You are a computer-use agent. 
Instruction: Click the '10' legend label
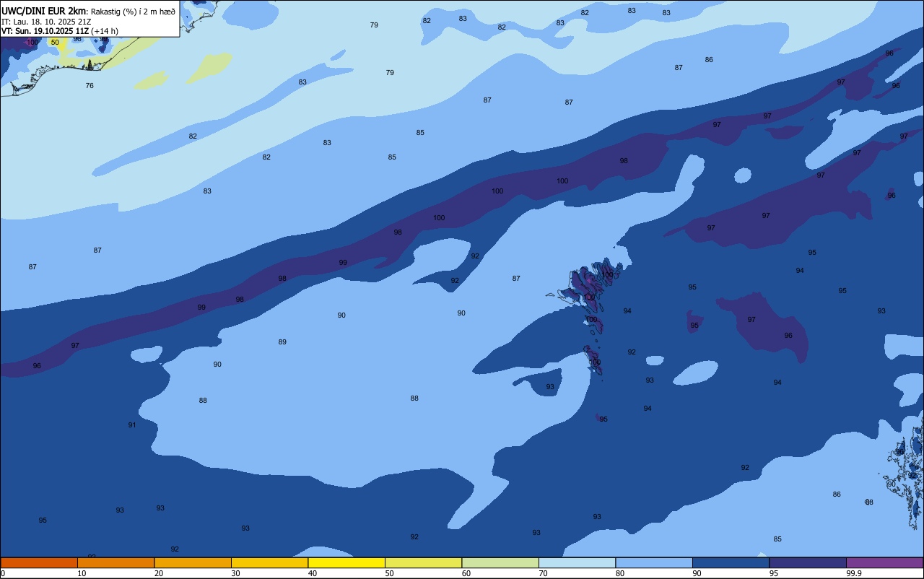pyautogui.click(x=82, y=573)
